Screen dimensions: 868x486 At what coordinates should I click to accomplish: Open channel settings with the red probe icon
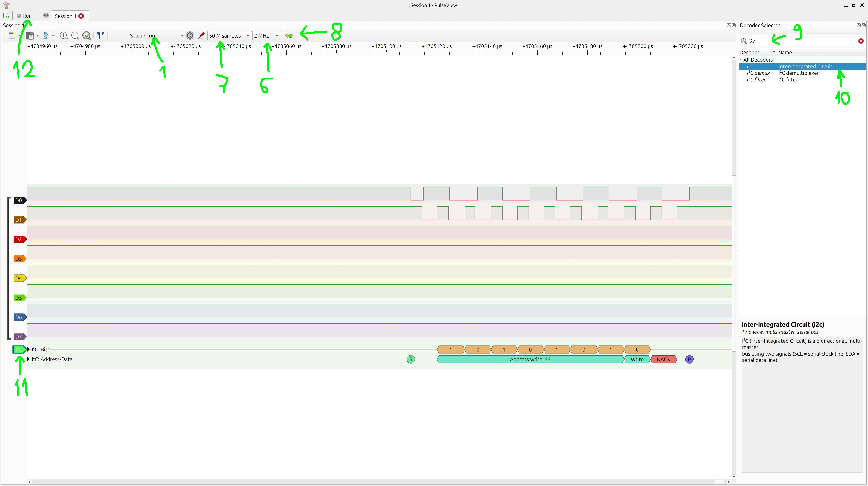(x=202, y=35)
